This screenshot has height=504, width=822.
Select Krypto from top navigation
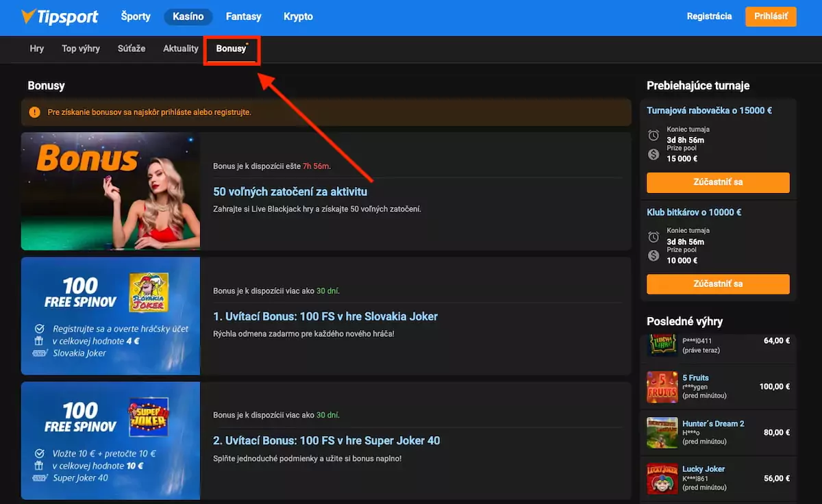pos(298,16)
